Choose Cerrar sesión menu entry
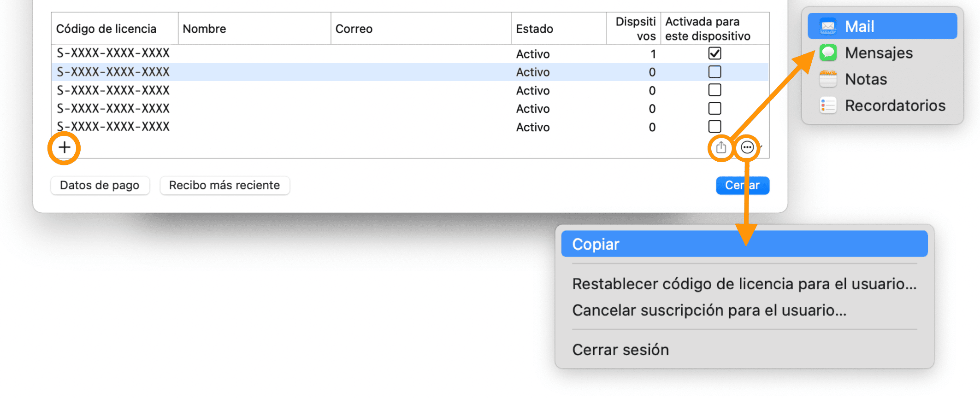This screenshot has height=398, width=980. pos(620,350)
